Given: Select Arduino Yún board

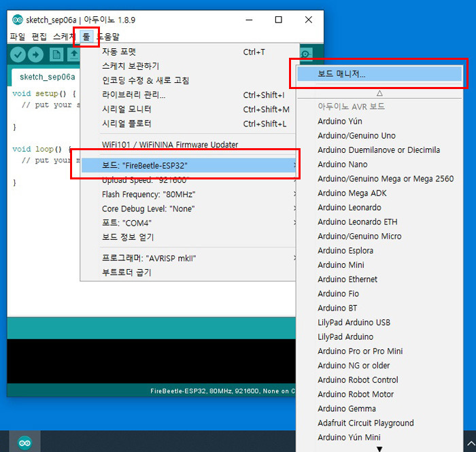Looking at the screenshot, I should pyautogui.click(x=379, y=122).
